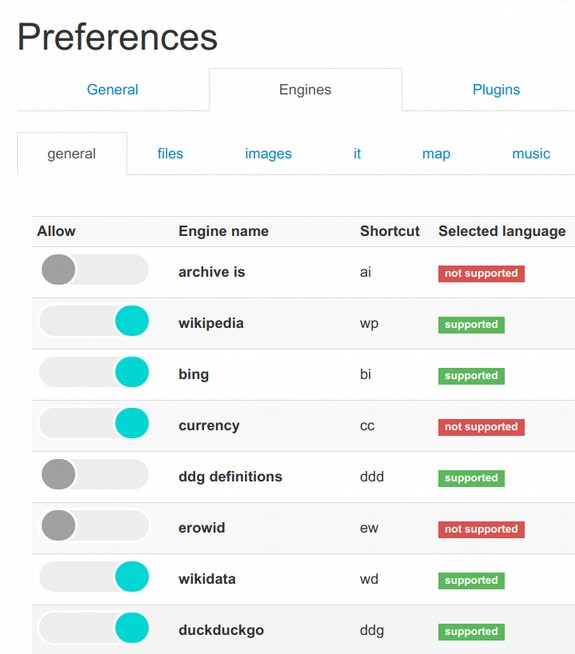Open the General preferences tab
575x654 pixels.
point(113,90)
